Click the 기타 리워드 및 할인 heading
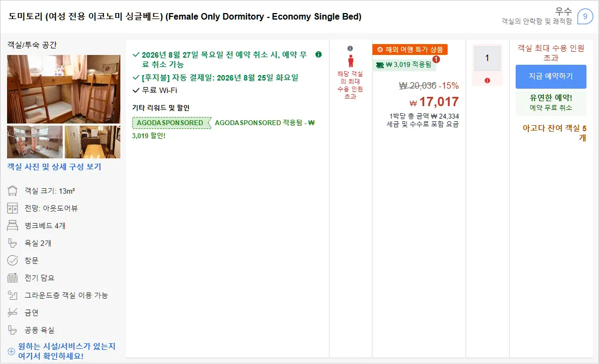The image size is (599, 364). coord(161,108)
